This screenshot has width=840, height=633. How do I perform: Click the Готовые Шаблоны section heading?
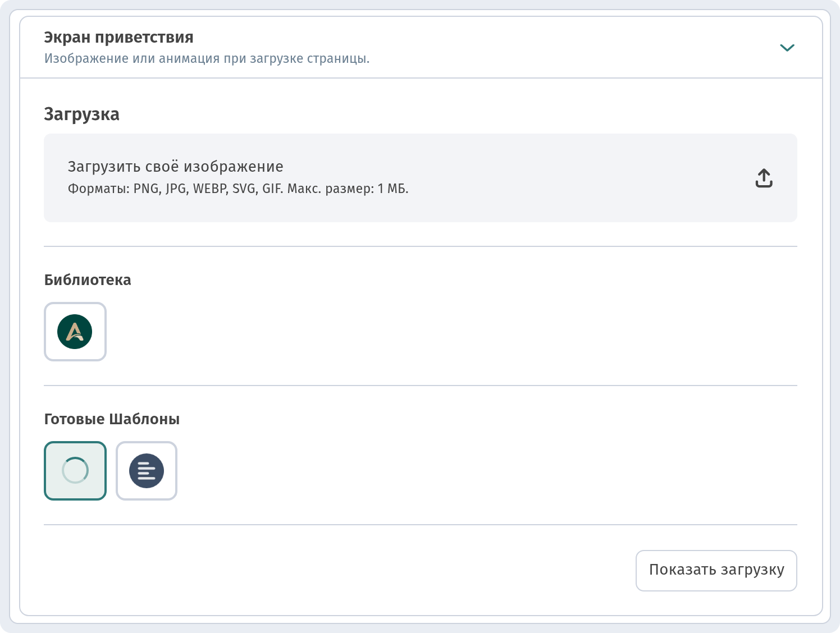[x=112, y=419]
